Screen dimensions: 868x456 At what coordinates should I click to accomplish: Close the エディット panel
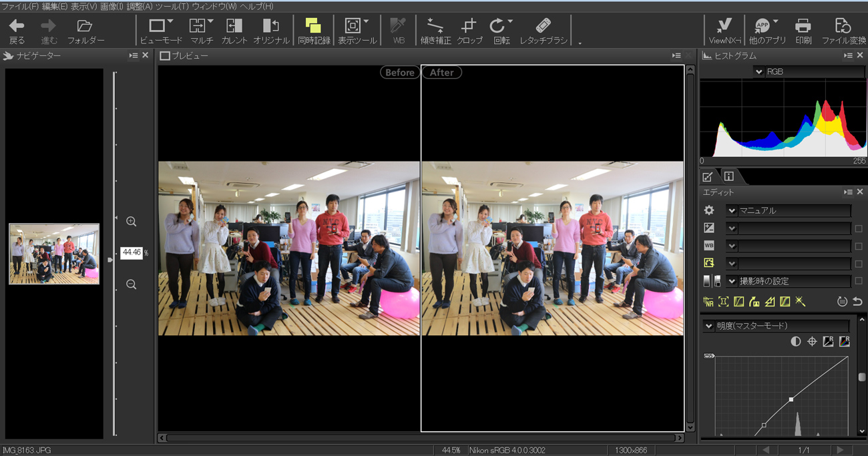coord(860,192)
